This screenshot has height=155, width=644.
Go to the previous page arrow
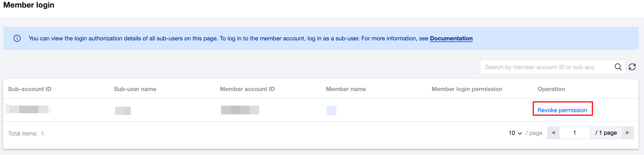[x=553, y=133]
